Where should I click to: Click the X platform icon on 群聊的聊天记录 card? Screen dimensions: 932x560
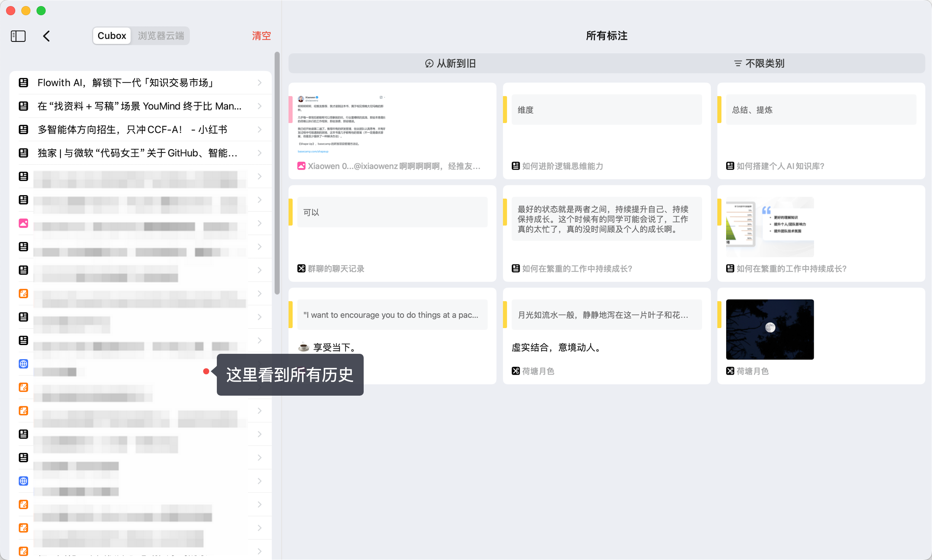click(301, 268)
